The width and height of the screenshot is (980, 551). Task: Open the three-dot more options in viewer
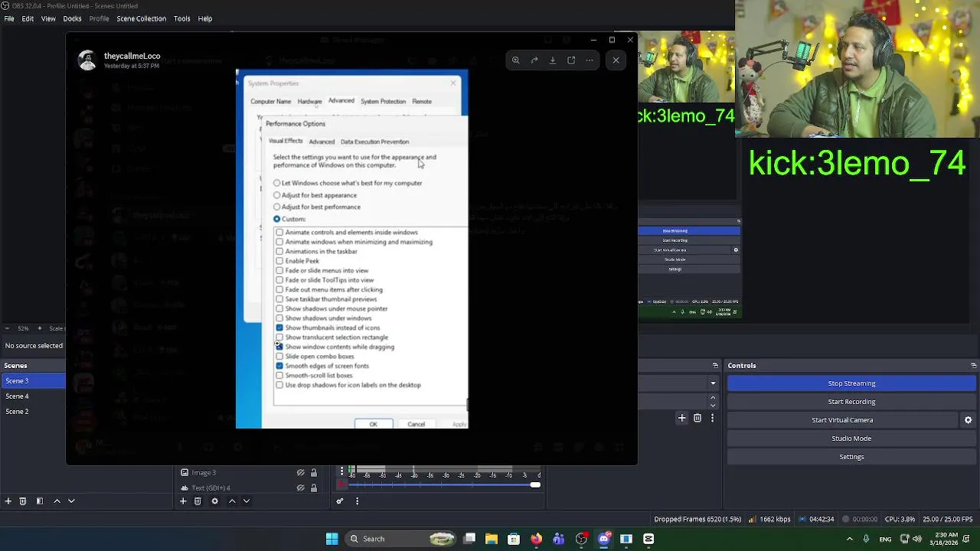coord(590,60)
